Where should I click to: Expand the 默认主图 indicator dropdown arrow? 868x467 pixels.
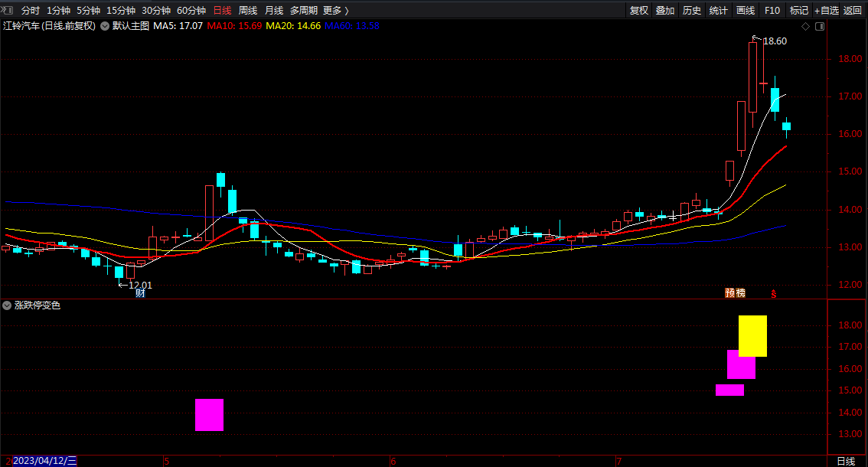pyautogui.click(x=105, y=26)
